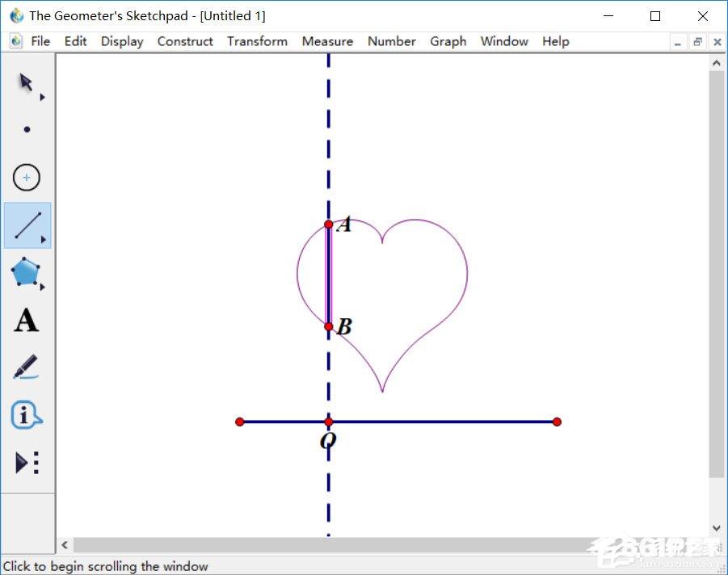Expand the Arrow tool flyout triangle

tap(42, 97)
